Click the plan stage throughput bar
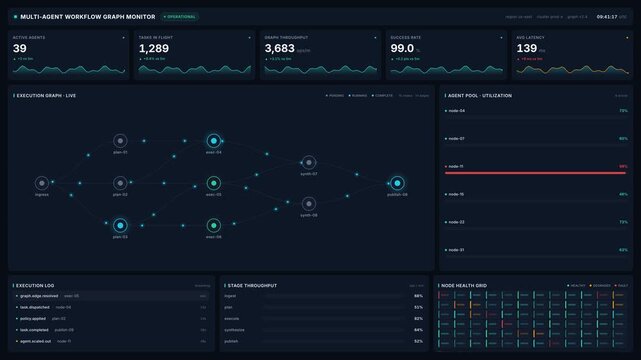This screenshot has width=641, height=360. pyautogui.click(x=333, y=307)
